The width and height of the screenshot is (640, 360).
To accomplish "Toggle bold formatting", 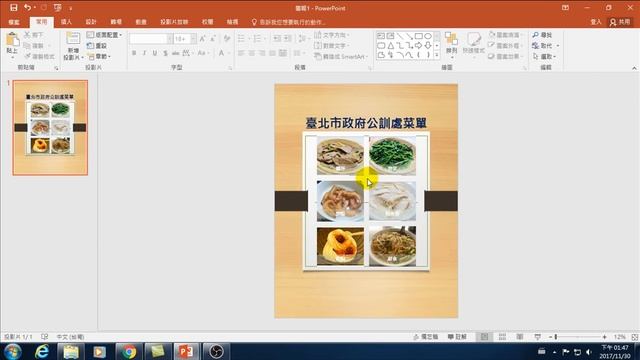I will [x=134, y=53].
